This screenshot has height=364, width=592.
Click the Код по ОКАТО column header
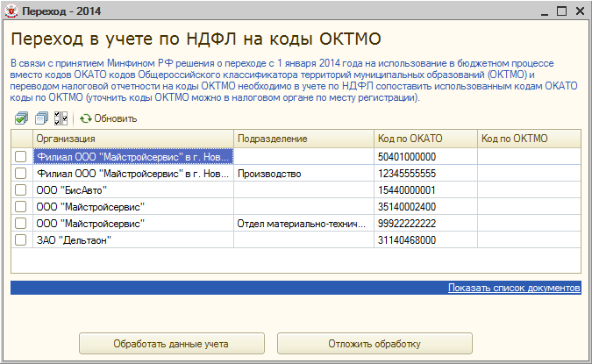tap(424, 139)
